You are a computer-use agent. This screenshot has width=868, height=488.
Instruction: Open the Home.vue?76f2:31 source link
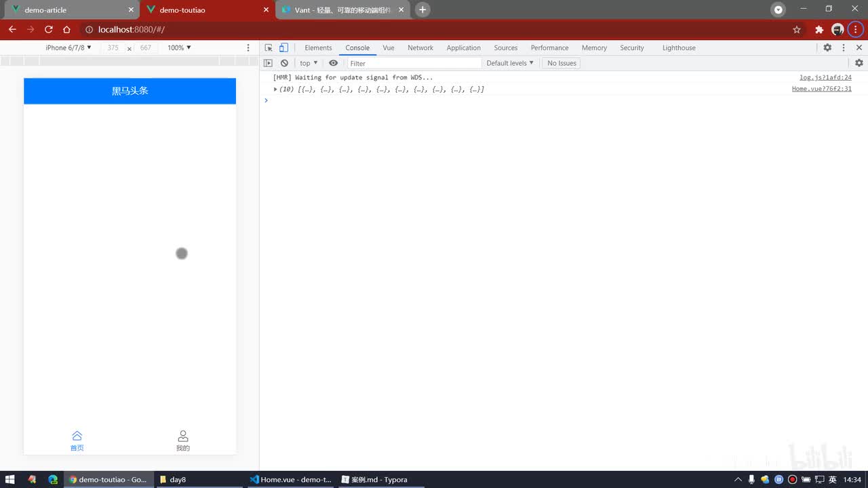(822, 89)
